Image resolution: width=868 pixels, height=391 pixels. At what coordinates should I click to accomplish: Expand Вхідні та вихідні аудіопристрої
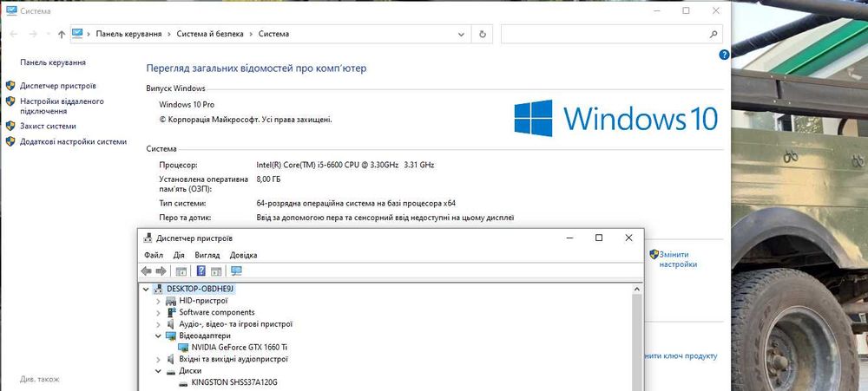pos(158,359)
